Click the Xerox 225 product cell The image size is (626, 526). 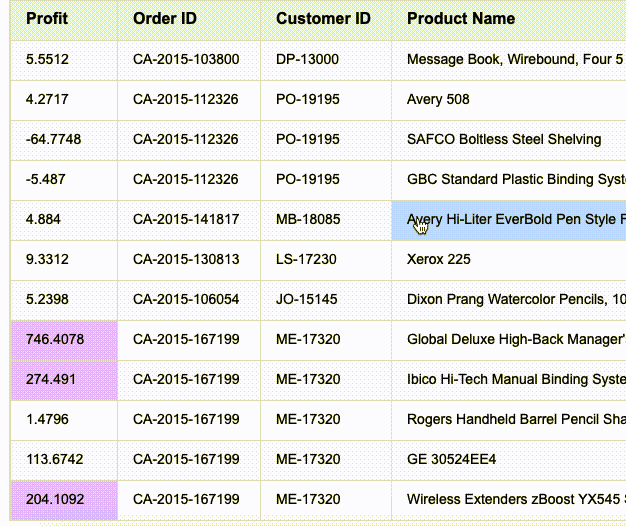coord(438,260)
